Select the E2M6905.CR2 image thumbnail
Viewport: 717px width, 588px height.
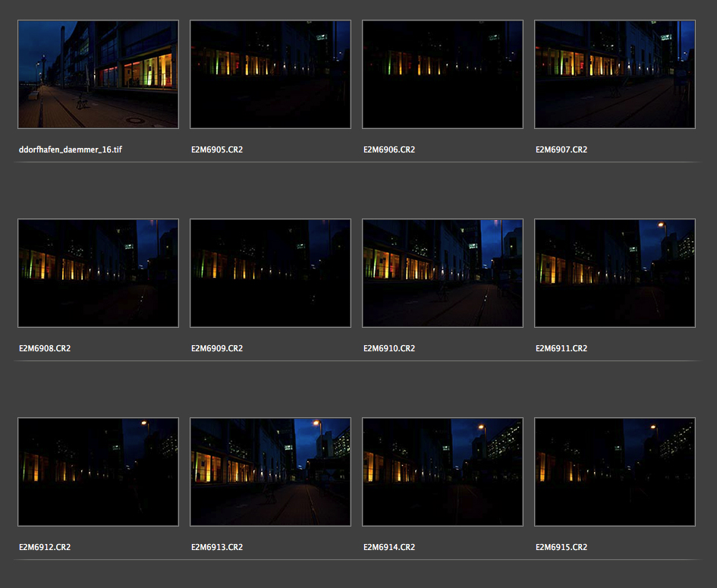pyautogui.click(x=270, y=74)
